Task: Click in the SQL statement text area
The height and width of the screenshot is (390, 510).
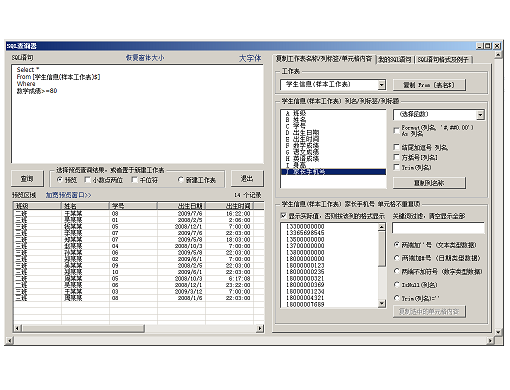Action: tap(137, 114)
